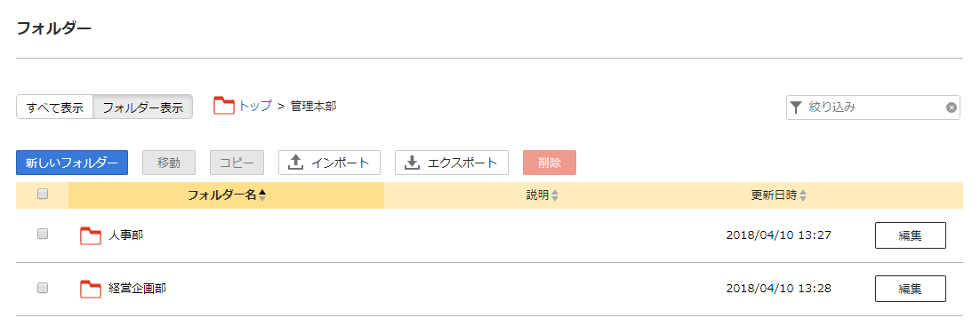This screenshot has height=326, width=980.
Task: Create a folder with 新しいフォルダー button
Action: [72, 163]
